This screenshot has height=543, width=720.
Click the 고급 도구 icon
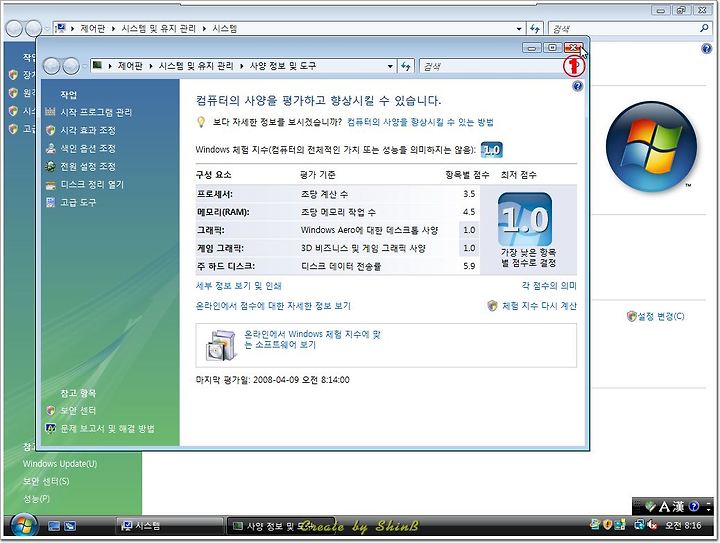[51, 202]
